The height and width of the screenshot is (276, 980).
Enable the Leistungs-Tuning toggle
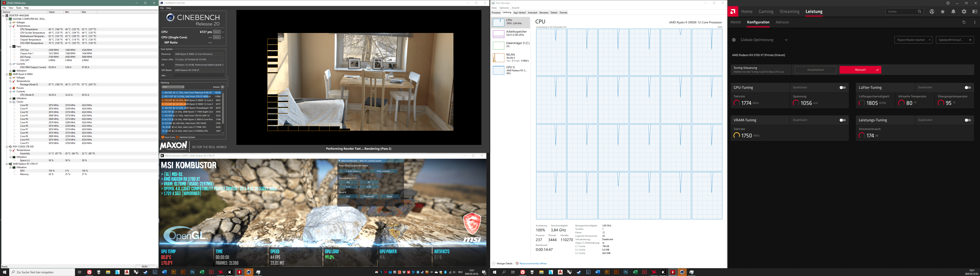tap(968, 120)
